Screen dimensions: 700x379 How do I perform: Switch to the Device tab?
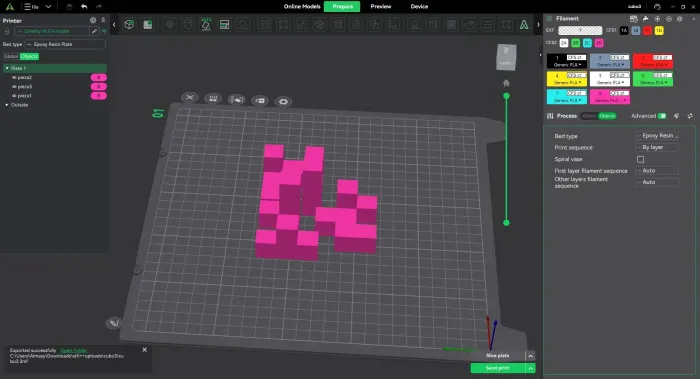point(419,7)
